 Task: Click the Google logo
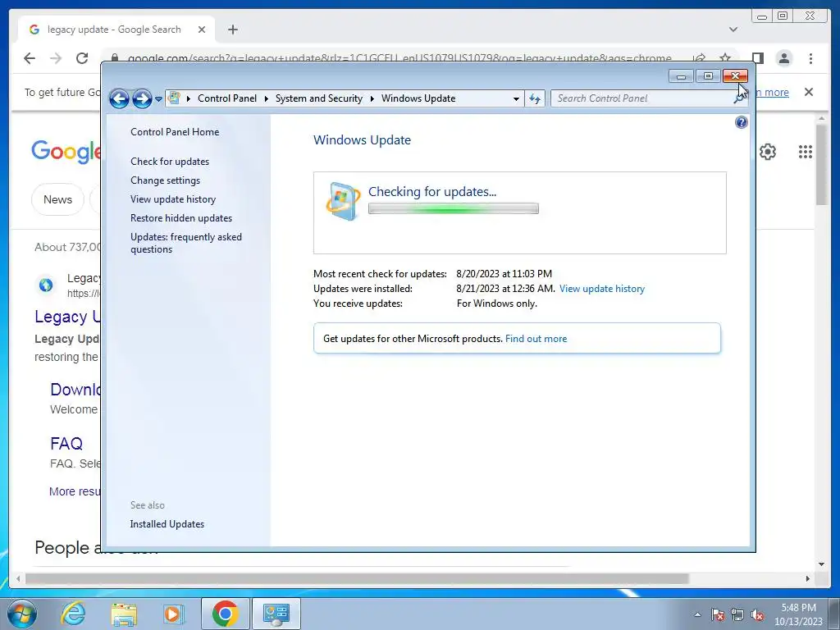[66, 152]
